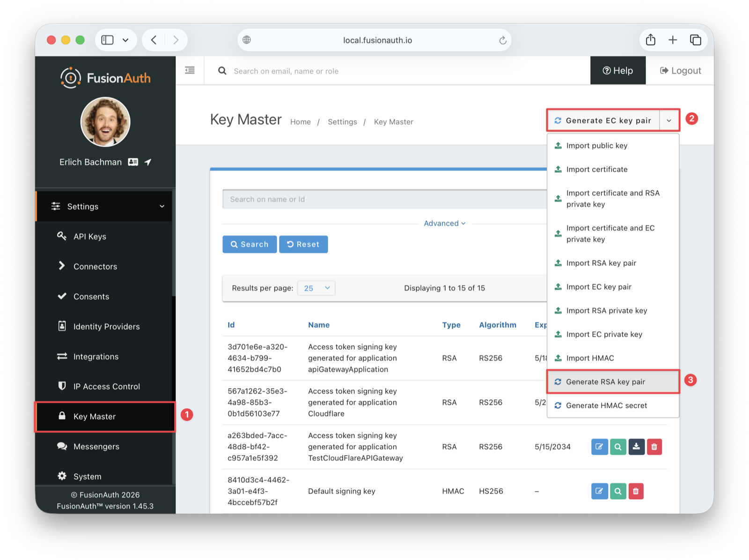Screen dimensions: 749x560
Task: Click the System gear icon
Action: click(62, 476)
